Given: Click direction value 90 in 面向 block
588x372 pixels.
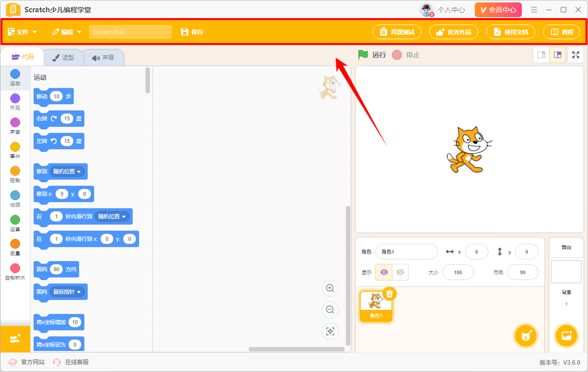Looking at the screenshot, I should coord(56,269).
